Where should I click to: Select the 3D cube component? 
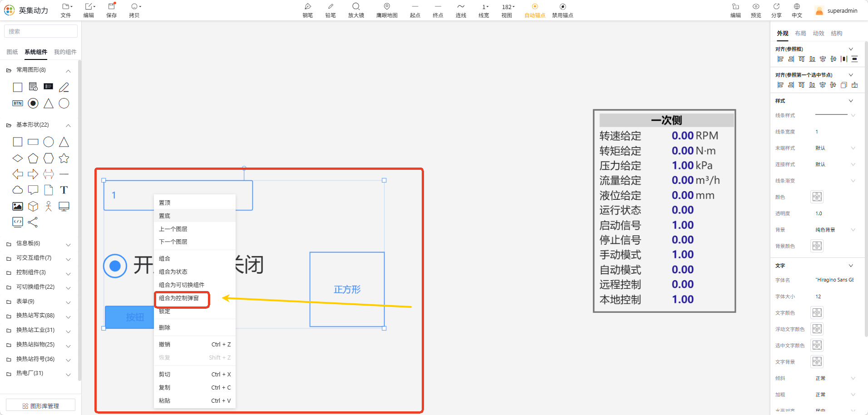tap(33, 206)
